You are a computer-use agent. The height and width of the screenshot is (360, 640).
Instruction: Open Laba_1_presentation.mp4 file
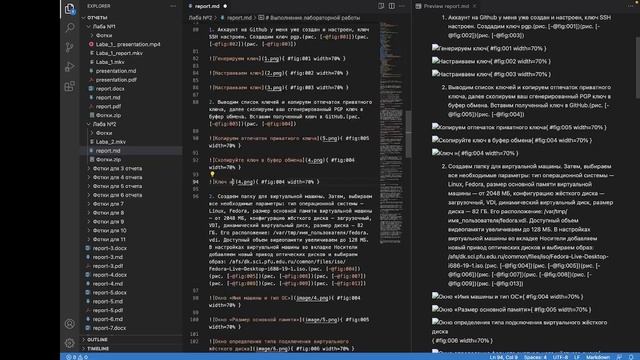click(x=128, y=44)
